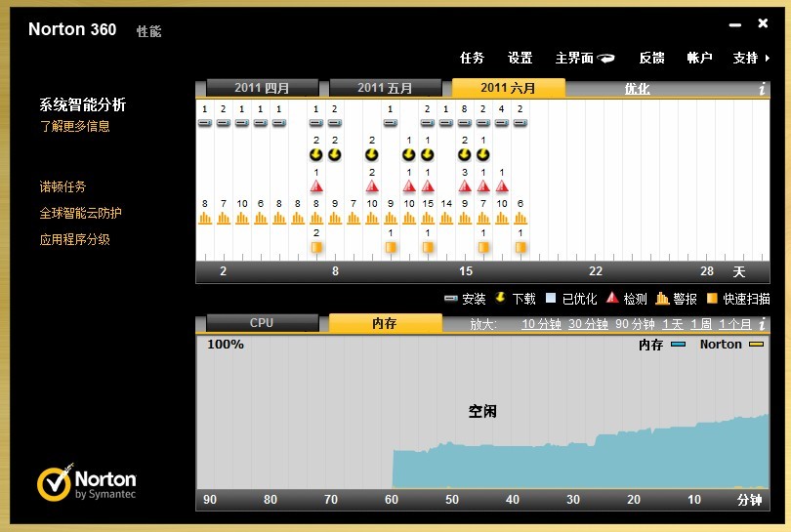Select the rightmost alert icon with count 6
Viewport: 791px width, 532px height.
click(520, 218)
